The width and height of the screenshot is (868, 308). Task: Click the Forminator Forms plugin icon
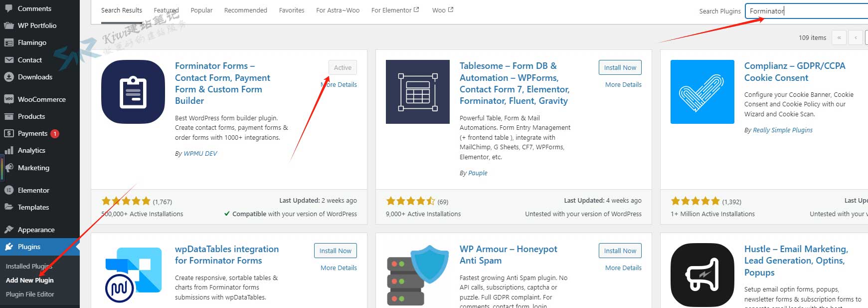point(133,92)
